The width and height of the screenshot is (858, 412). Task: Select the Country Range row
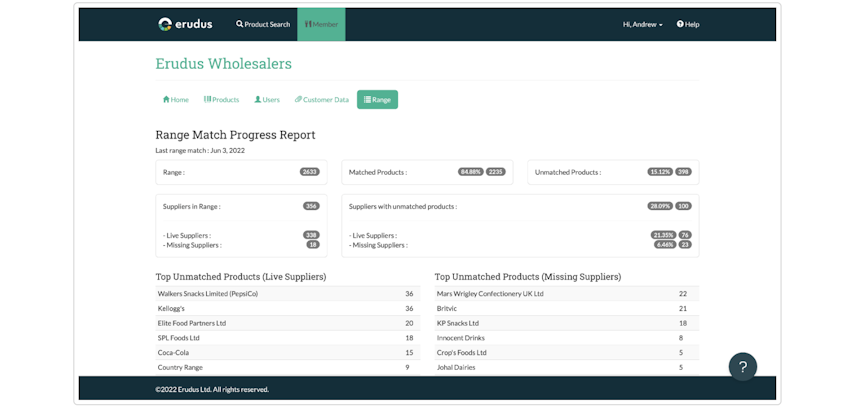288,368
